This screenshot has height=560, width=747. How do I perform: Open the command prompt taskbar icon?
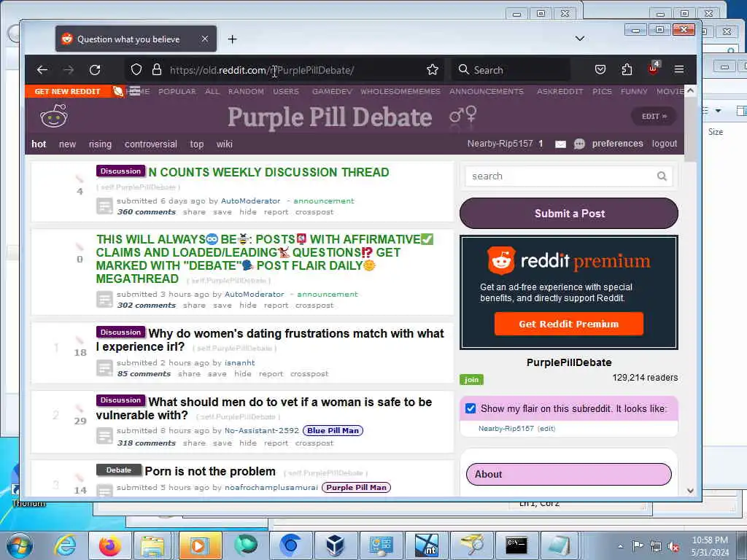516,545
